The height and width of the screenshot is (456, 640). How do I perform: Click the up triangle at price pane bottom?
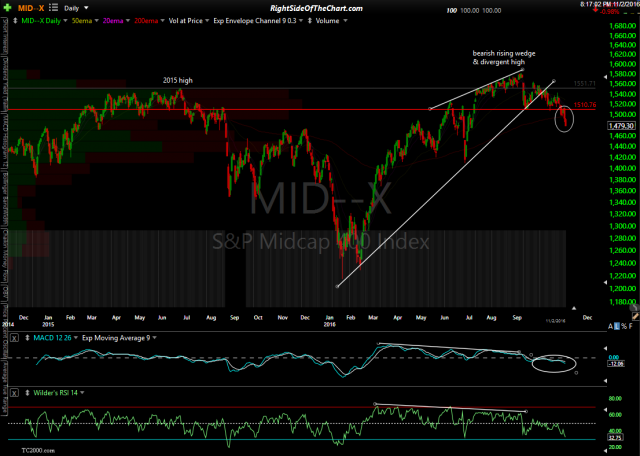[x=574, y=308]
